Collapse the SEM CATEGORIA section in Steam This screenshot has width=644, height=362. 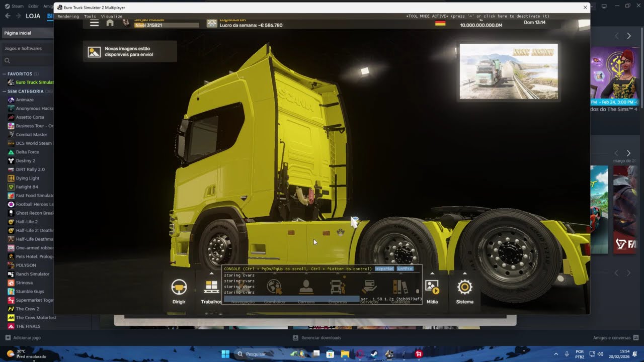(5, 92)
